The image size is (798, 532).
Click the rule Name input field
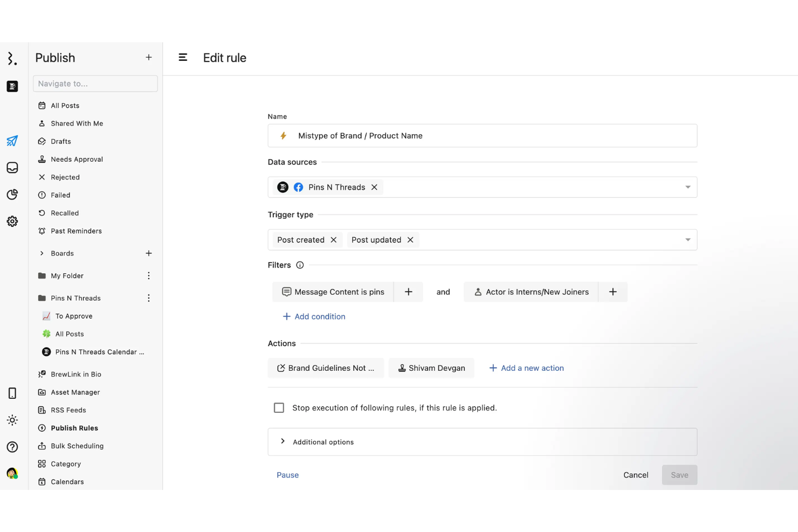tap(482, 136)
